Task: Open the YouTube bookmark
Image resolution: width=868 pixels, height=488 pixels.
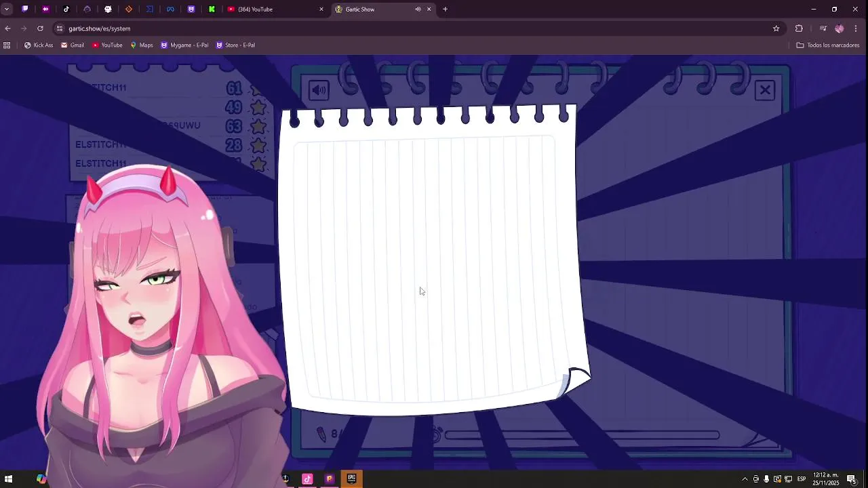Action: [107, 45]
